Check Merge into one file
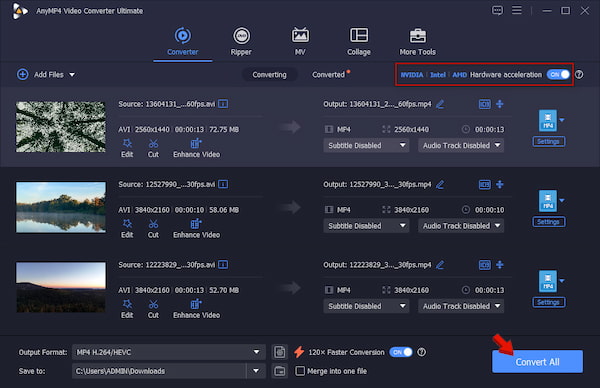The width and height of the screenshot is (600, 388). (300, 371)
